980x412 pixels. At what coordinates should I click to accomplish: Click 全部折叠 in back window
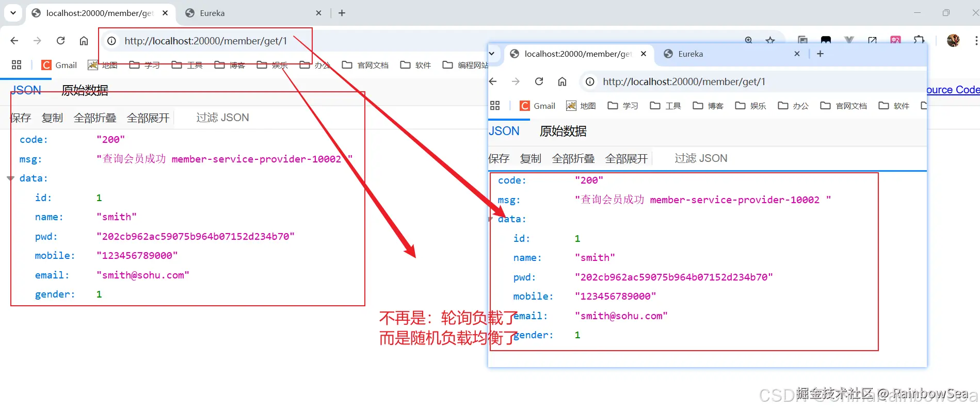tap(95, 118)
